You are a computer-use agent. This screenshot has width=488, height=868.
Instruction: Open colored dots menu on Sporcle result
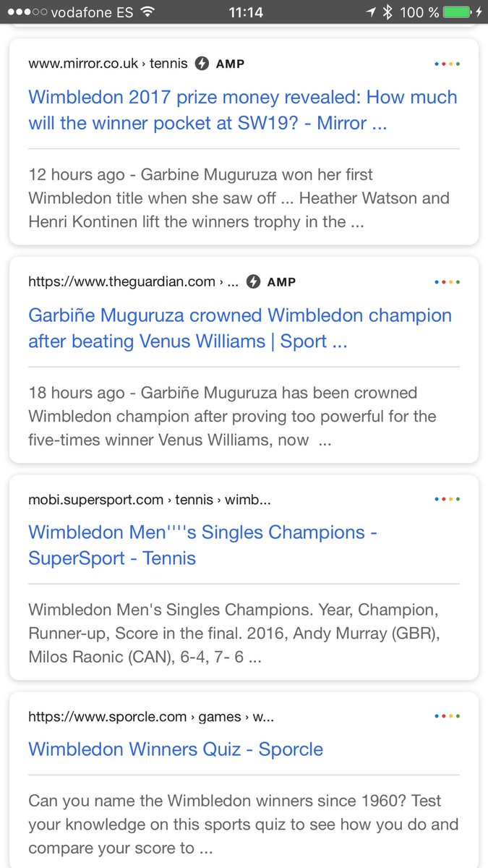[x=448, y=716]
